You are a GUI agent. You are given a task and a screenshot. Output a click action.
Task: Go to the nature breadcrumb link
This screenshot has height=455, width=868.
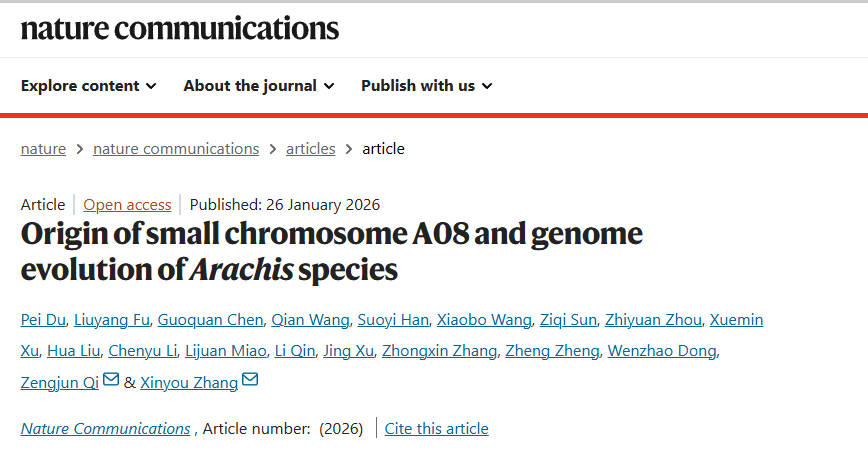coord(43,149)
